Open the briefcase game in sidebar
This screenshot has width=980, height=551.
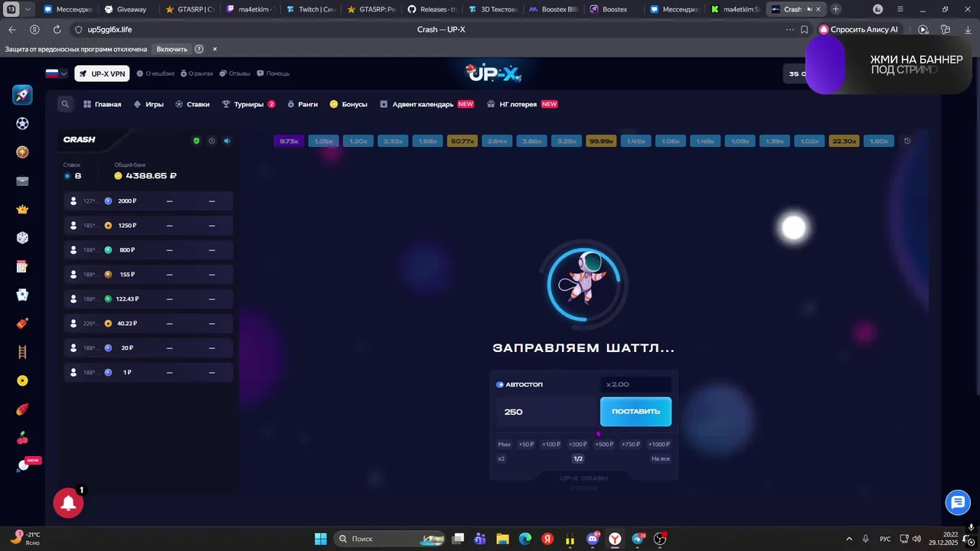[x=22, y=181]
